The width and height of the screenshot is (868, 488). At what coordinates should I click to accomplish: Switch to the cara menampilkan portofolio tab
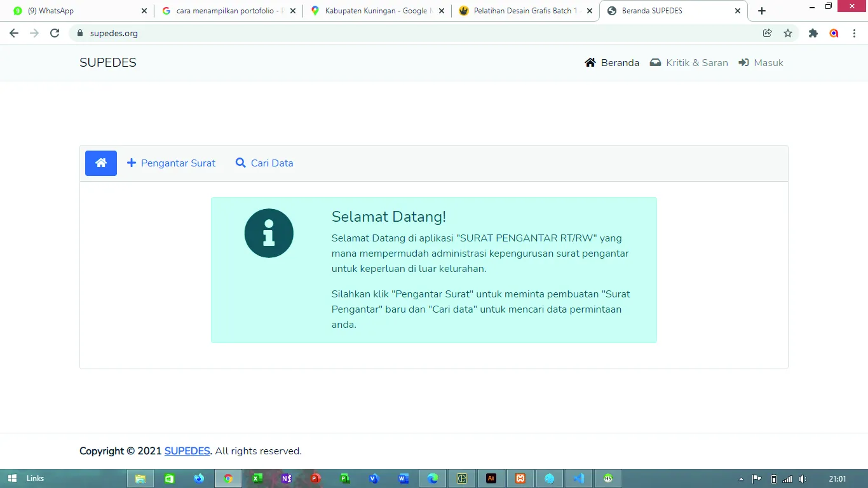(x=229, y=11)
